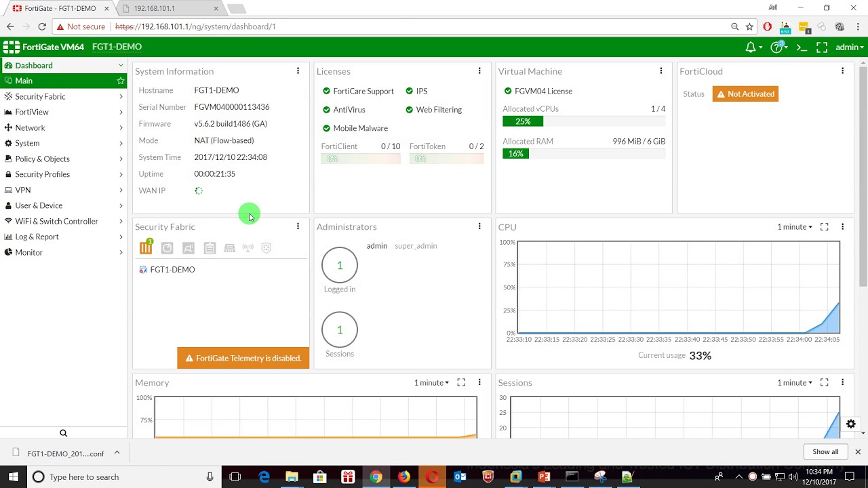Viewport: 868px width, 488px height.
Task: Open the admin user dropdown
Action: (849, 47)
